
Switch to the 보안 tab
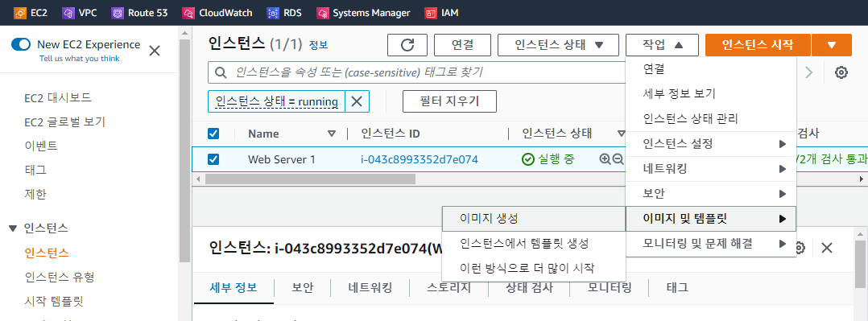point(302,288)
